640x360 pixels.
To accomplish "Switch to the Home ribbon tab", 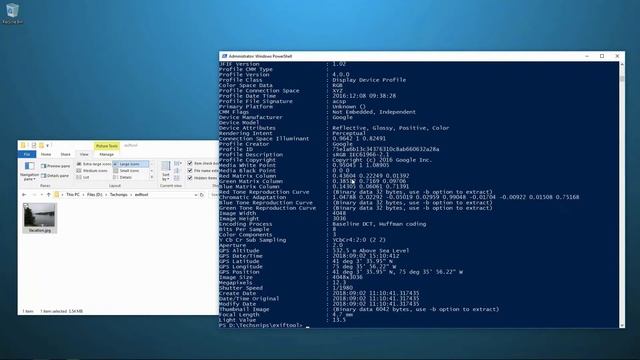I will click(46, 154).
